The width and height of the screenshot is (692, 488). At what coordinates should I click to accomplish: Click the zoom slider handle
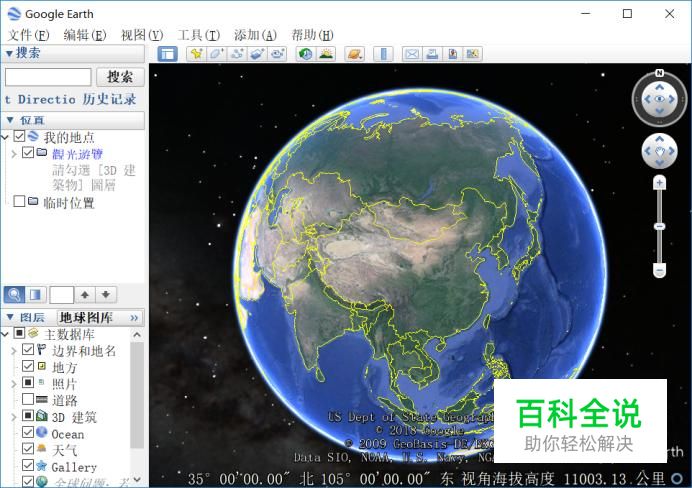click(x=659, y=226)
